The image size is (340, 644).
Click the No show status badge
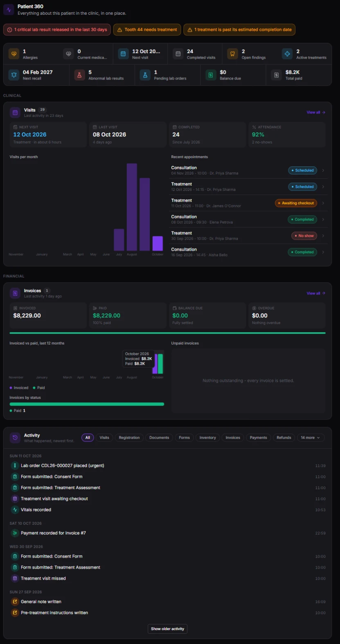pyautogui.click(x=304, y=236)
